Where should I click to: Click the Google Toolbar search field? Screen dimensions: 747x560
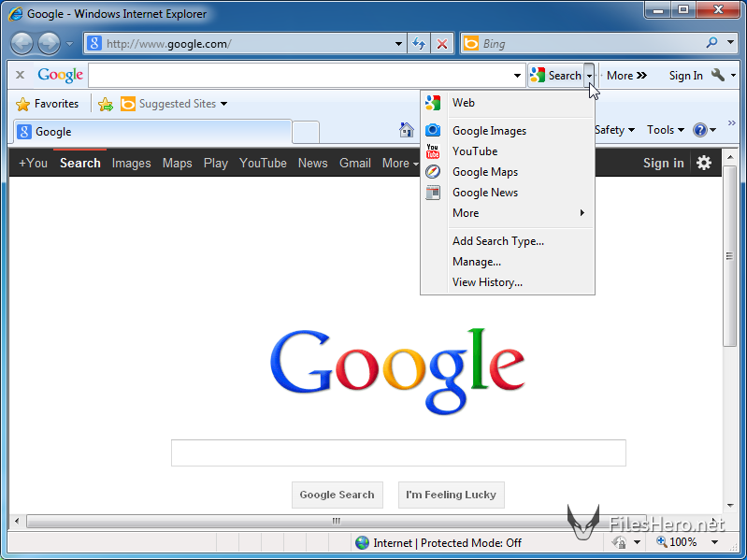(x=300, y=75)
